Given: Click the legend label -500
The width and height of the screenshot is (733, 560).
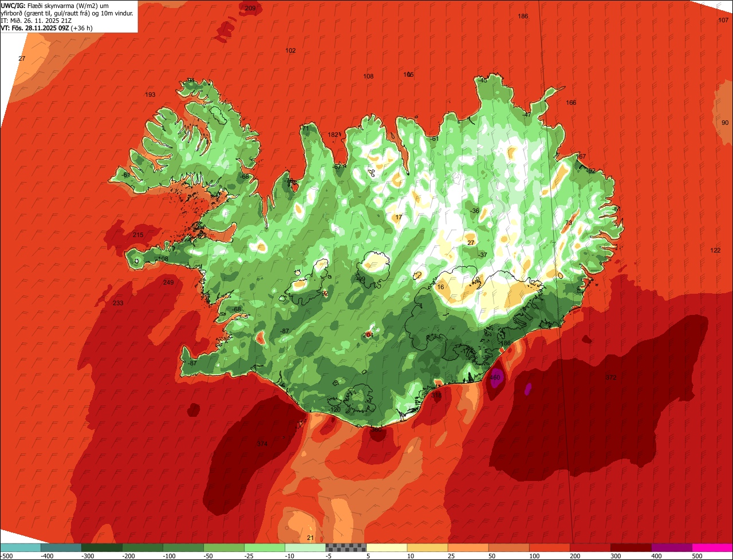Looking at the screenshot, I should pyautogui.click(x=7, y=555).
